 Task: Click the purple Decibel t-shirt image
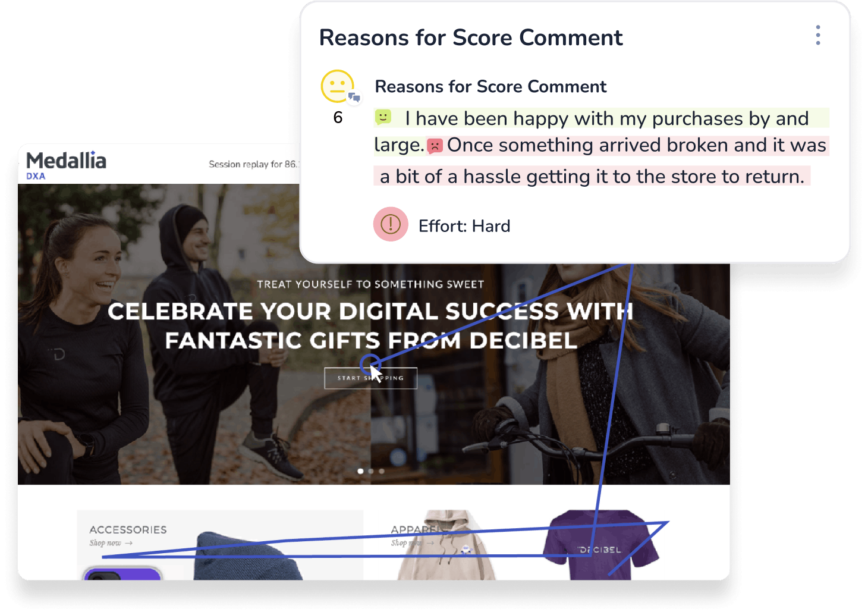[x=601, y=544]
